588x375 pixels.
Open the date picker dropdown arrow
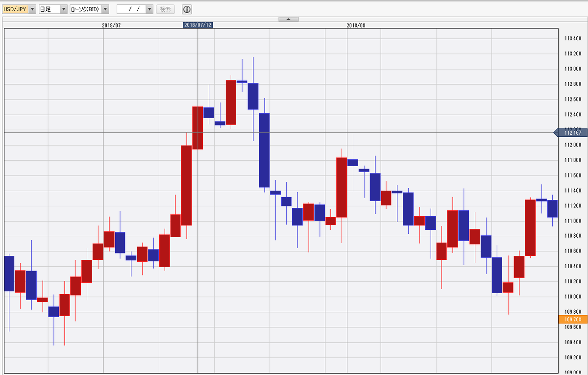click(149, 9)
